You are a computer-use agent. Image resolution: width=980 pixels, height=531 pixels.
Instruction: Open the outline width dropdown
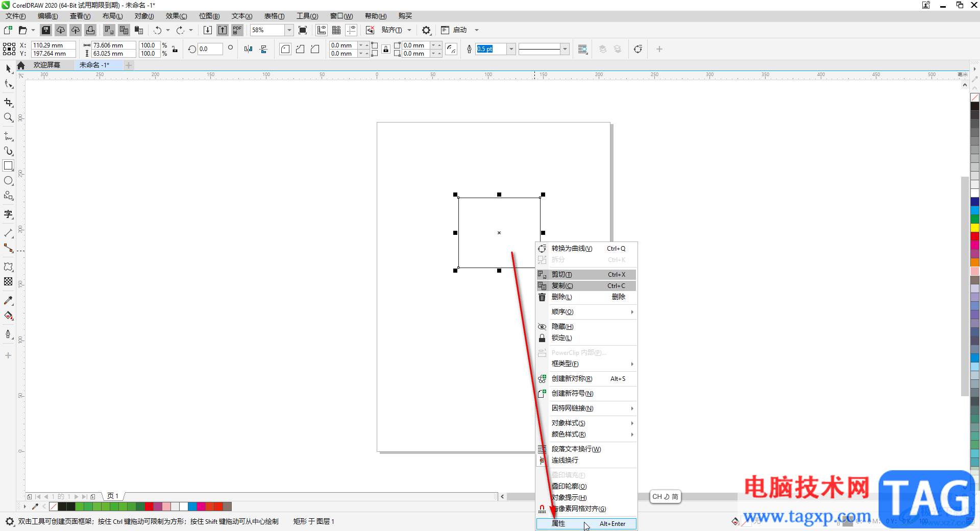click(x=511, y=49)
